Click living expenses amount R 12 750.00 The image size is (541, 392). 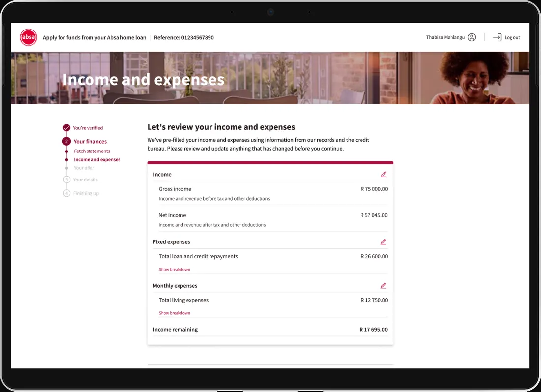(x=374, y=300)
